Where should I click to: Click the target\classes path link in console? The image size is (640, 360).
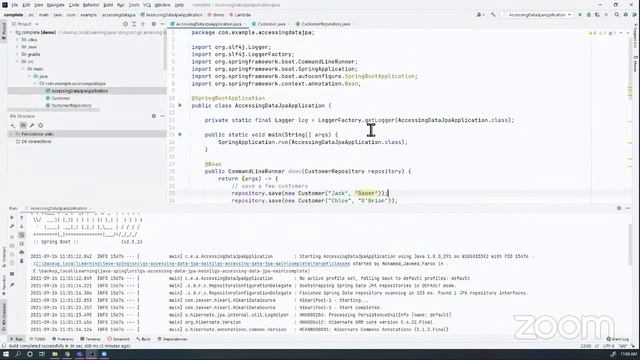pos(192,264)
